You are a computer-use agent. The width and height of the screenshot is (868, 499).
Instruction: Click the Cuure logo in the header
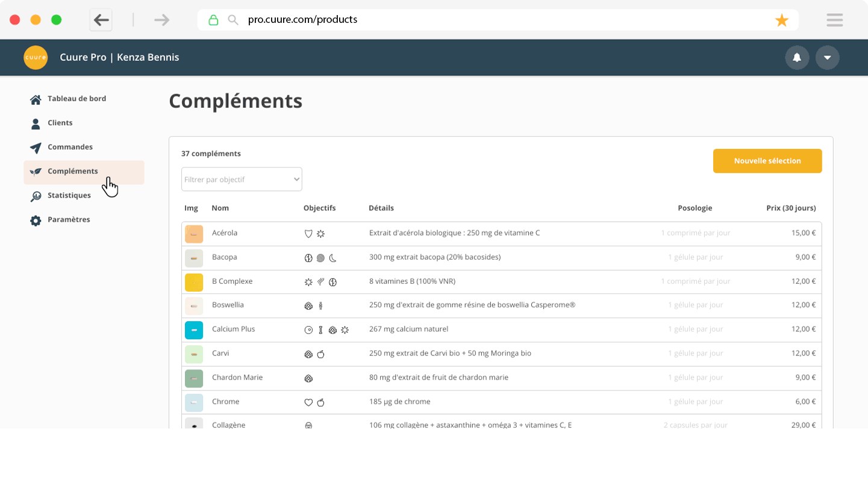(36, 57)
